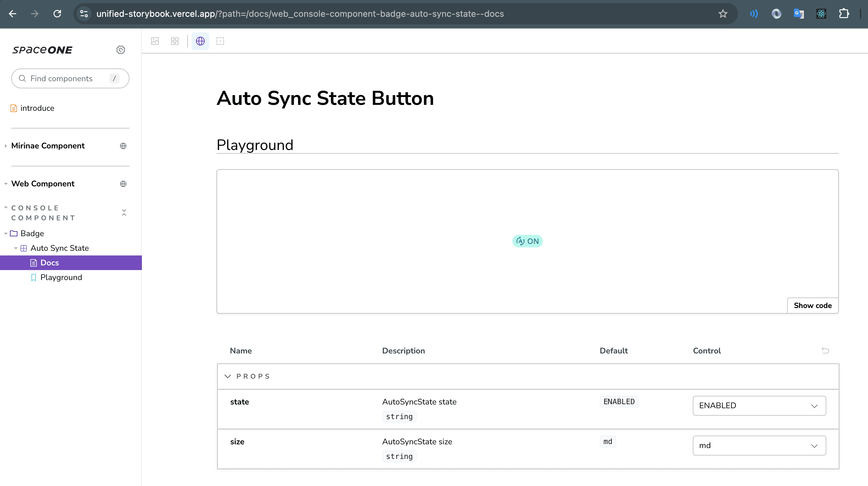Open the Playground story in sidebar
This screenshot has width=868, height=486.
click(61, 277)
